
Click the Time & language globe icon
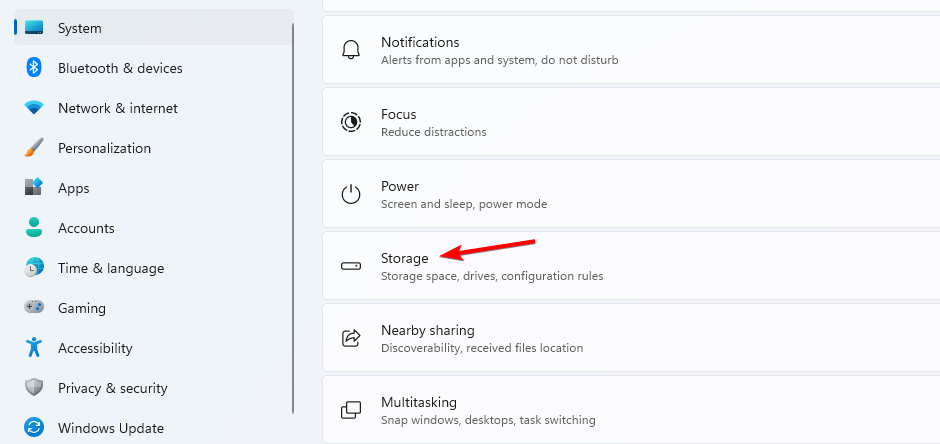[x=34, y=268]
